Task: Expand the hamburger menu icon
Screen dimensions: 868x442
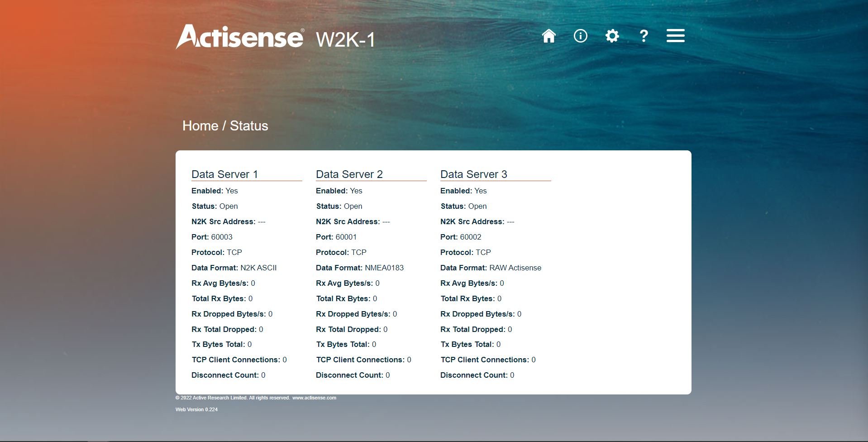Action: coord(675,36)
